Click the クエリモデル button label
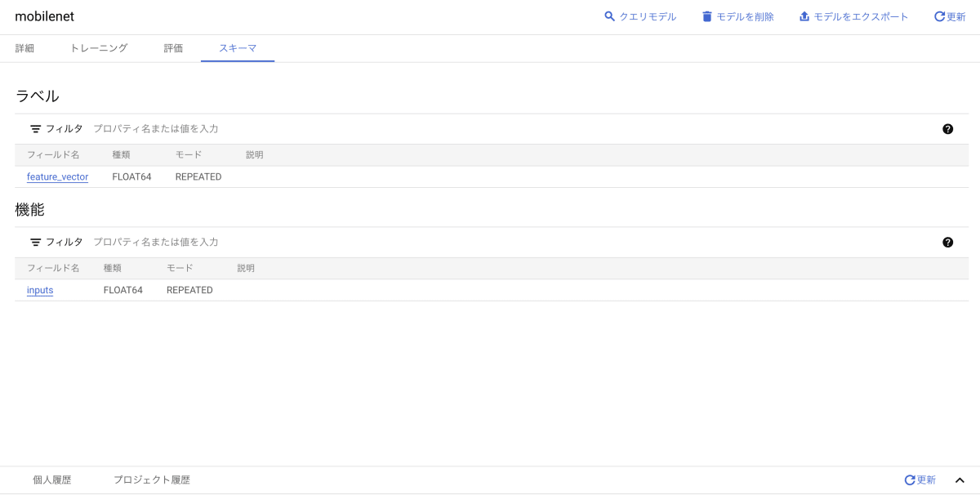 tap(648, 16)
